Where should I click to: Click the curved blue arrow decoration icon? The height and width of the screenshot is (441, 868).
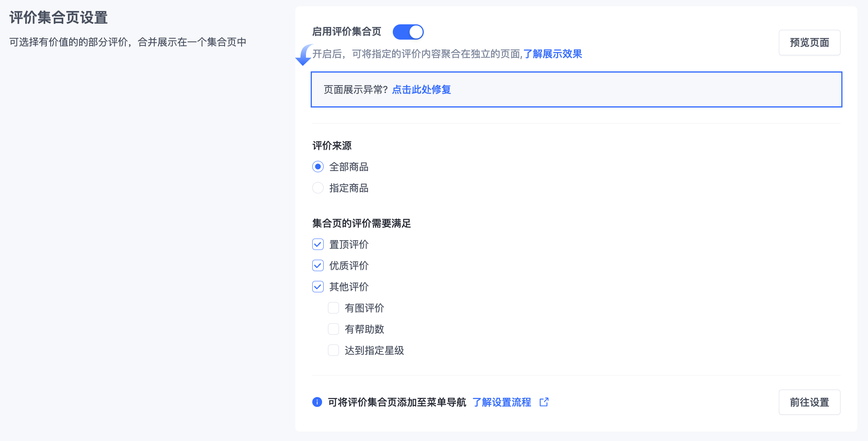pyautogui.click(x=302, y=55)
